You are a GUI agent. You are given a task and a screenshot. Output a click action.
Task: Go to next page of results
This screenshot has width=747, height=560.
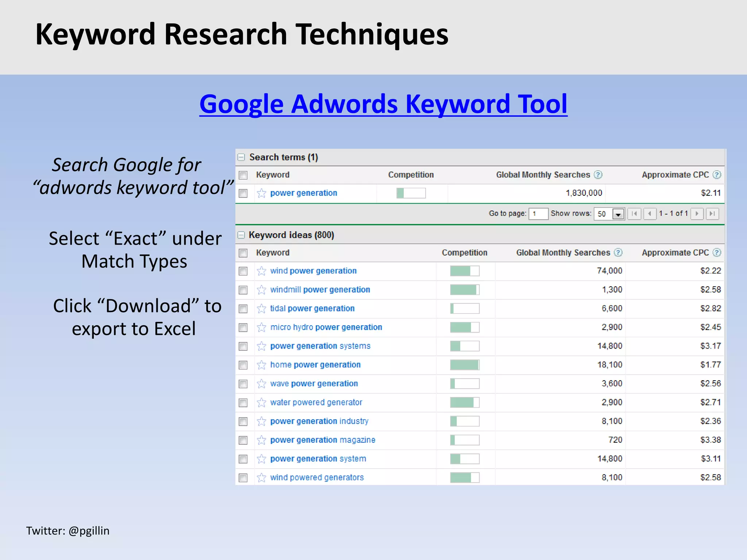(697, 214)
